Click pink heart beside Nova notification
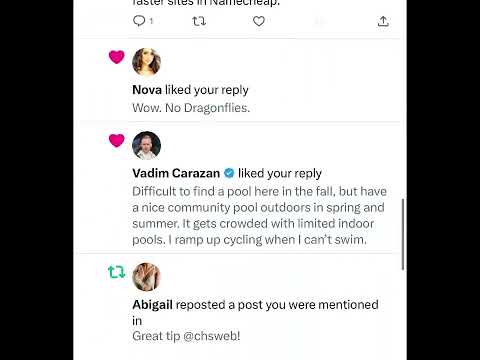The height and width of the screenshot is (360, 480). click(117, 57)
